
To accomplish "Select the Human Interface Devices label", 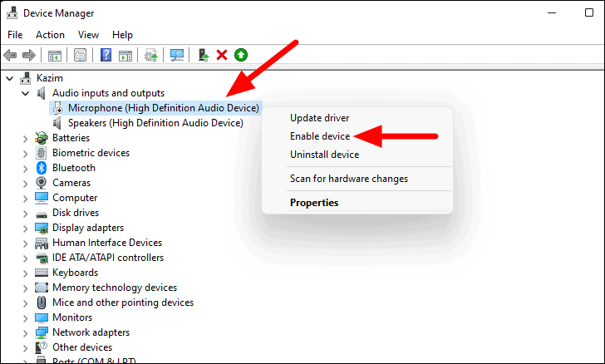I will pos(107,243).
